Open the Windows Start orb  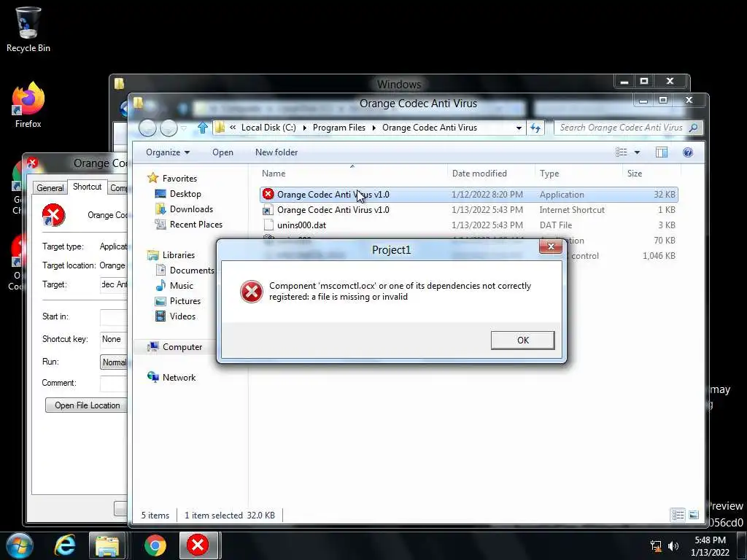pos(20,545)
